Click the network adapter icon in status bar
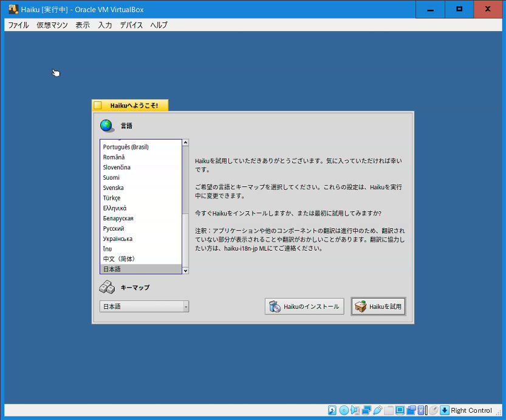Viewport: 506px width, 420px height. (367, 410)
